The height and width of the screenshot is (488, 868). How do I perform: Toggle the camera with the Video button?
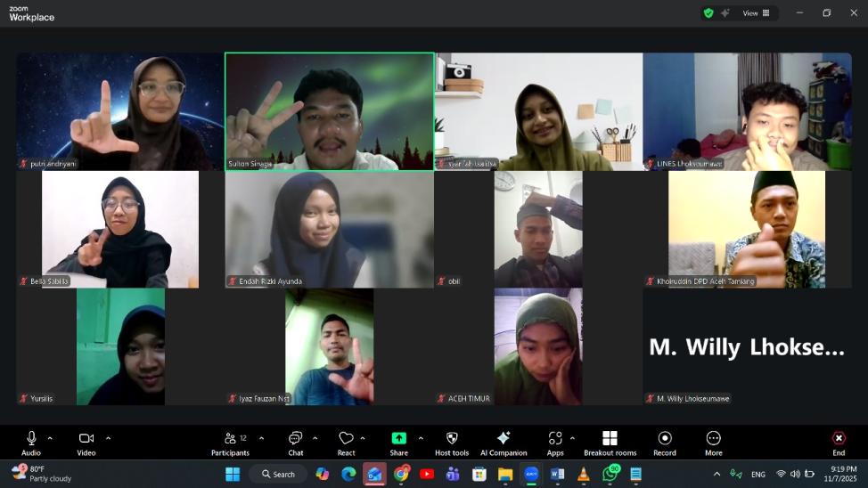[x=86, y=438]
